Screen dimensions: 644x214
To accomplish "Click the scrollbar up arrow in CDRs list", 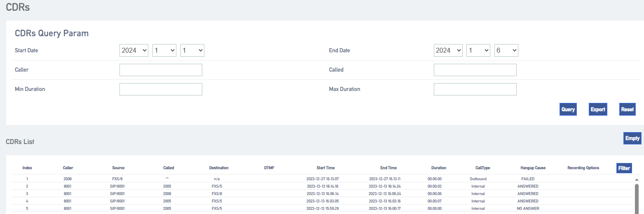I will click(x=637, y=180).
